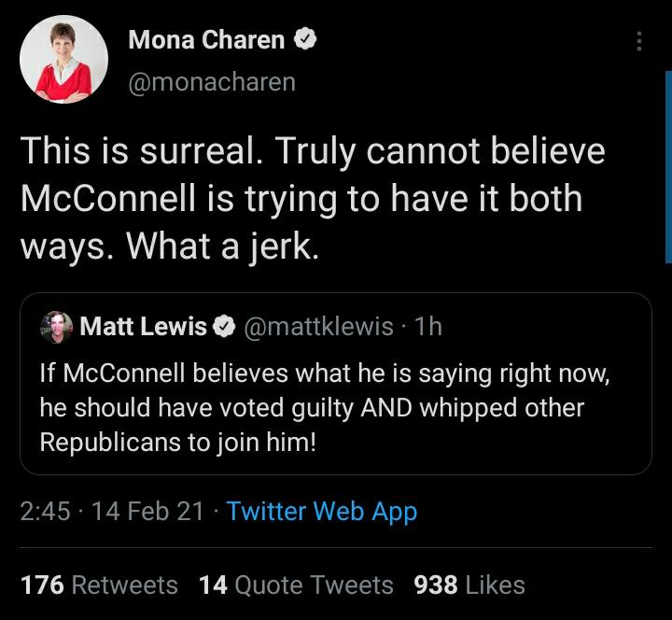Screen dimensions: 672x620
Task: View the 176 Retweets list
Action: (99, 585)
